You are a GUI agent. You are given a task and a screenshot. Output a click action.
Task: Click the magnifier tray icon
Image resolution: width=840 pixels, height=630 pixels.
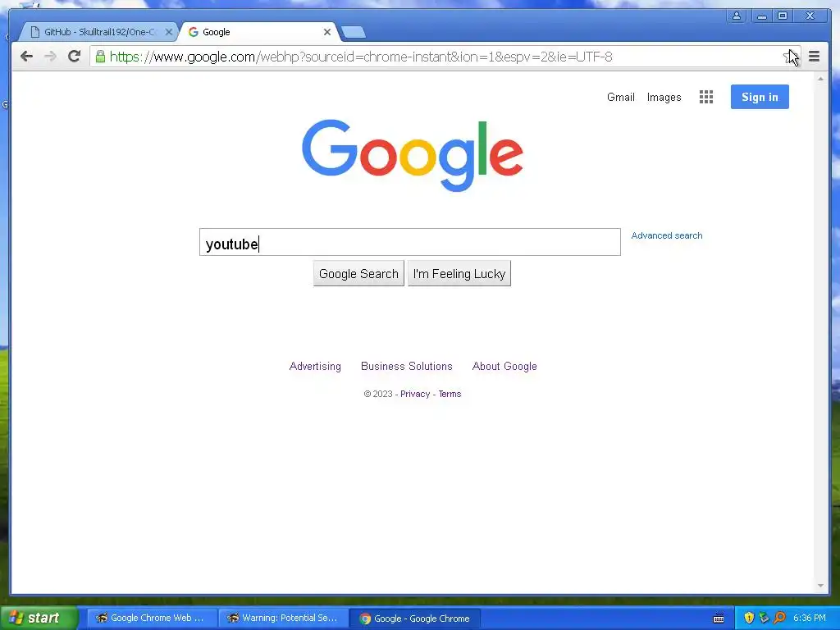click(779, 619)
